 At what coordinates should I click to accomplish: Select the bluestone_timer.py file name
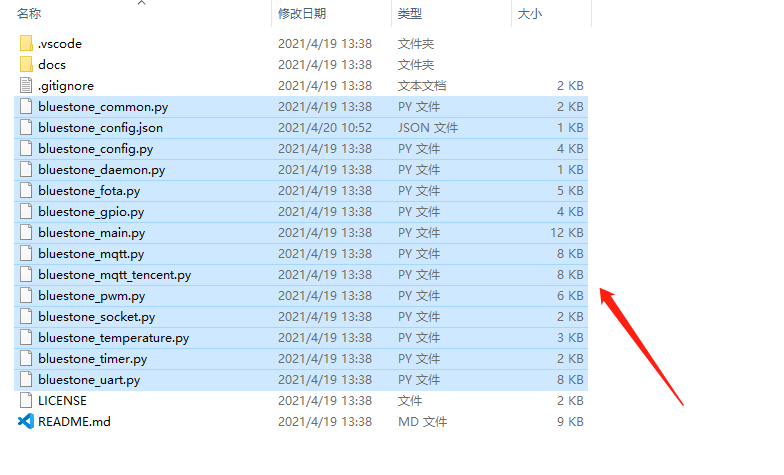92,359
